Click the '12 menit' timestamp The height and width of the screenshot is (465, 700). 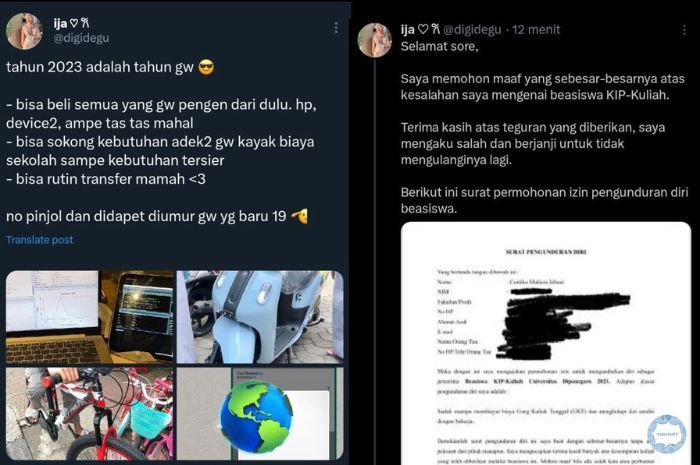[536, 29]
